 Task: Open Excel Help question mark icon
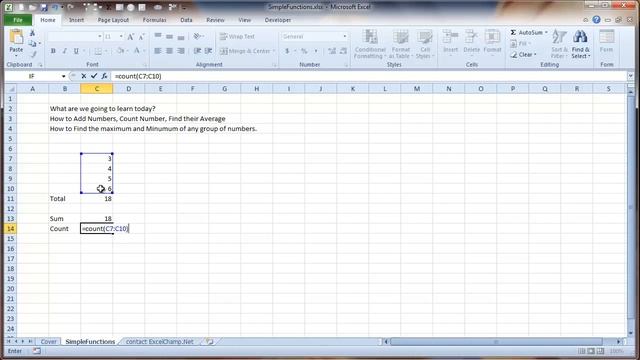[x=596, y=20]
